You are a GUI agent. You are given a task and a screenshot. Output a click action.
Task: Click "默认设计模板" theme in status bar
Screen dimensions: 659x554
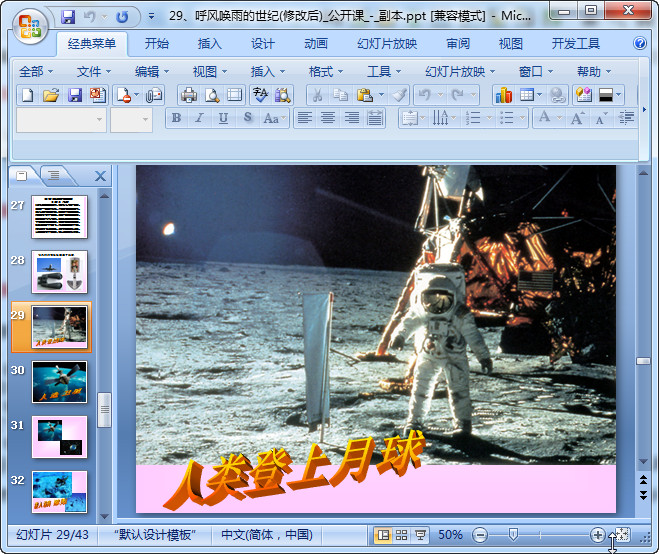point(155,535)
